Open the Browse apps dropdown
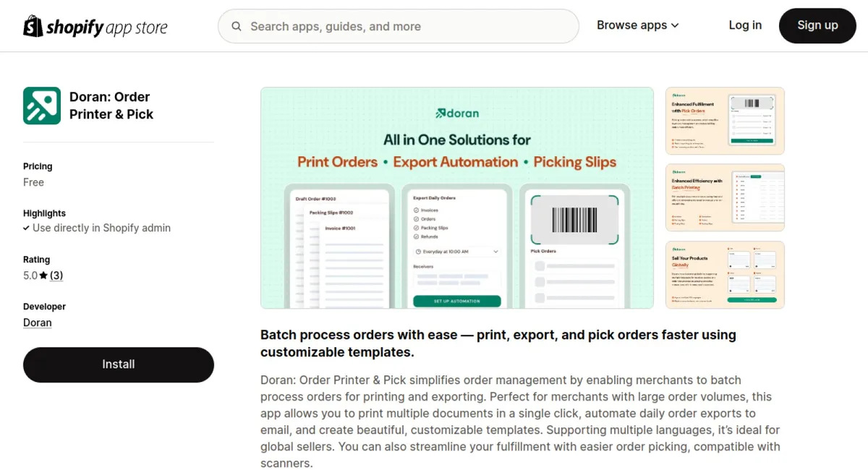868x470 pixels. (632, 25)
